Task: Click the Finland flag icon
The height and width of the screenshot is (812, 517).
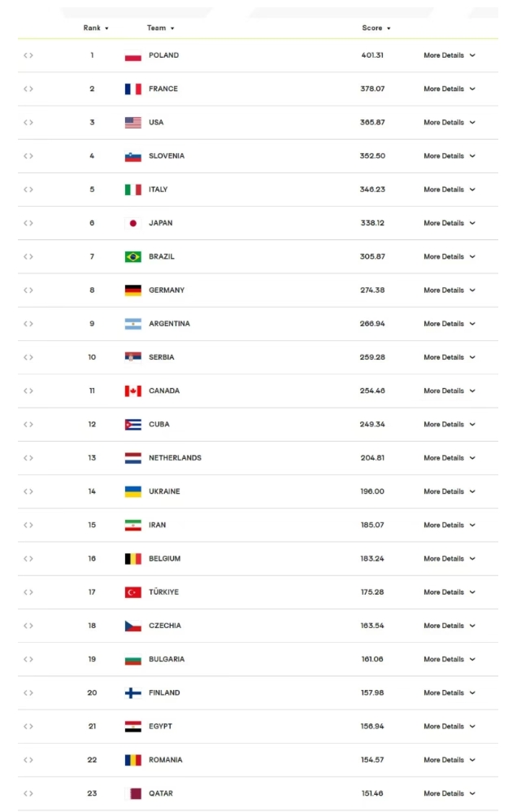Action: [133, 693]
